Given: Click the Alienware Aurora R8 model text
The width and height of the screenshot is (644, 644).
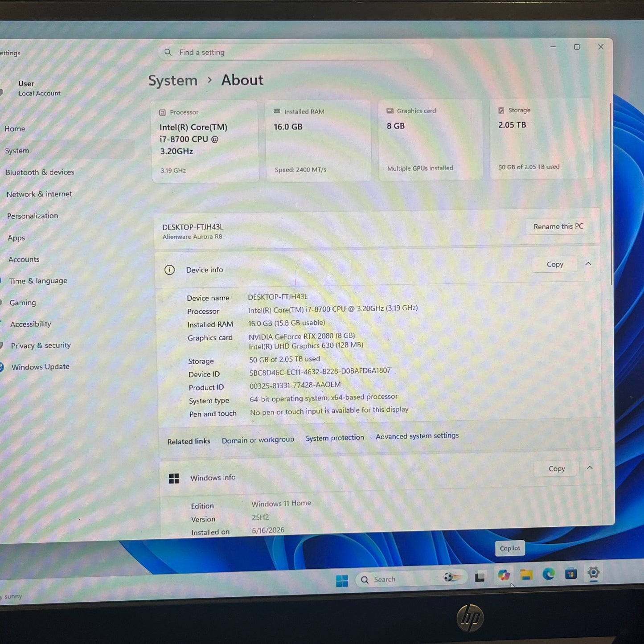Looking at the screenshot, I should point(192,237).
